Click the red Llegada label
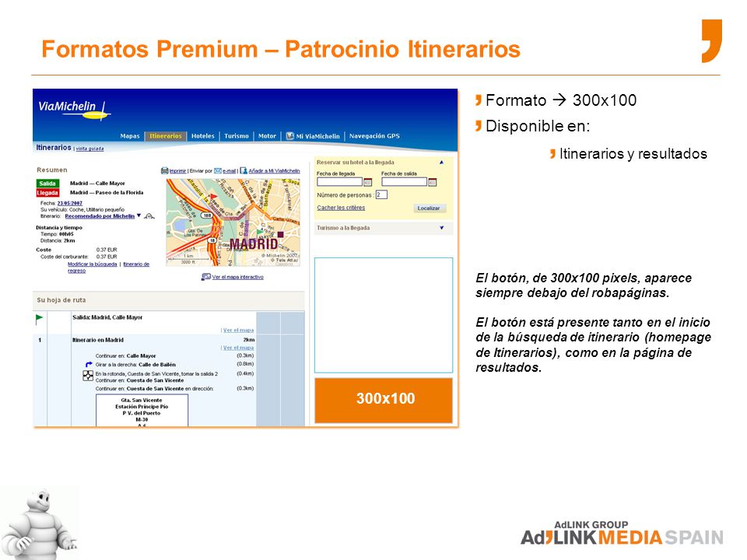This screenshot has width=747, height=560. 47,193
